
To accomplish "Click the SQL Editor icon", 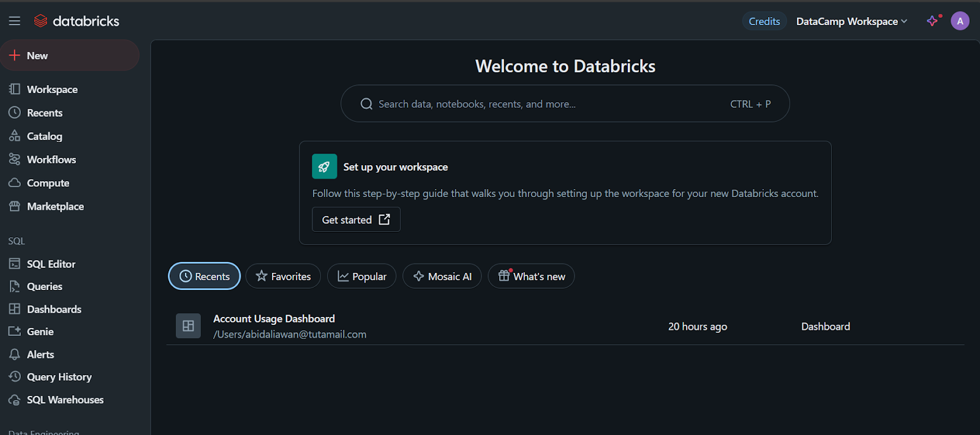I will tap(15, 264).
